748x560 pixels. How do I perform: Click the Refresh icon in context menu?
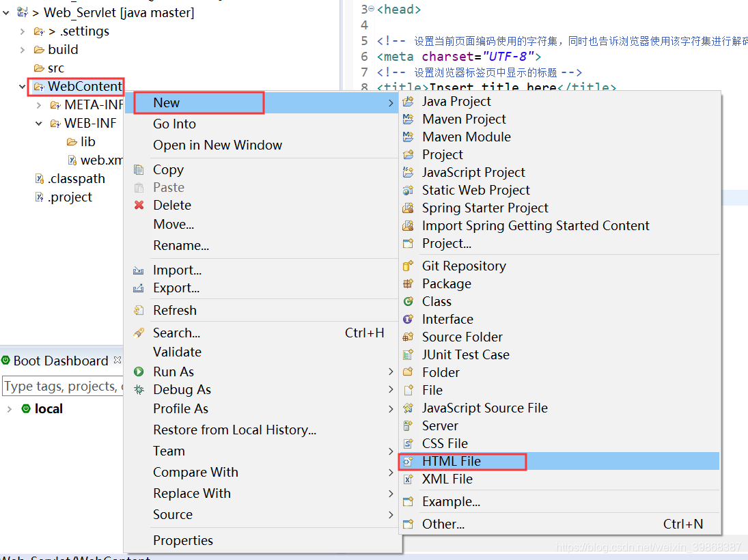(139, 311)
